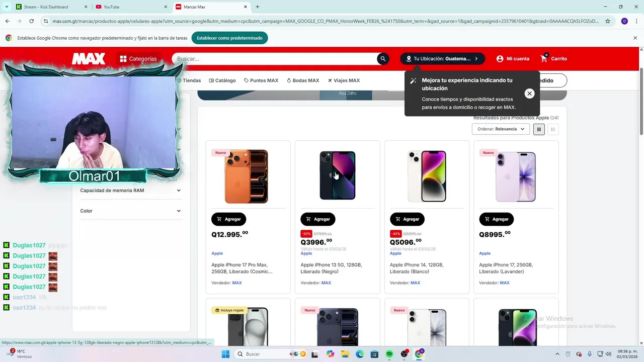
Task: Click the Establecer como predeterminado button
Action: tap(229, 38)
